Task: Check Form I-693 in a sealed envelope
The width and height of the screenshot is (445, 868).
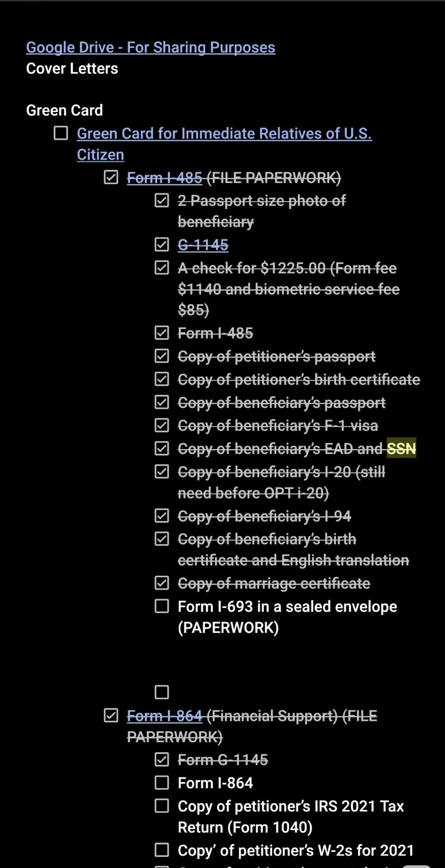Action: (162, 606)
